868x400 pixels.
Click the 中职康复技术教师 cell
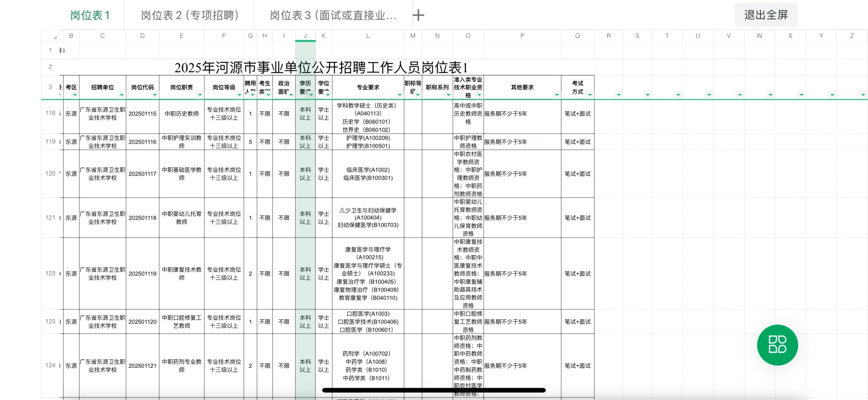coord(182,274)
